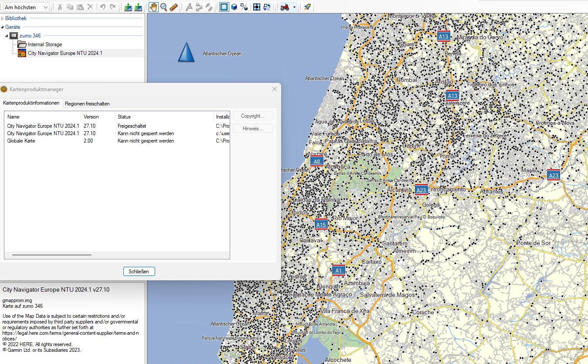Collapse the zumo 346 device node
The image size is (588, 364).
pyautogui.click(x=7, y=36)
